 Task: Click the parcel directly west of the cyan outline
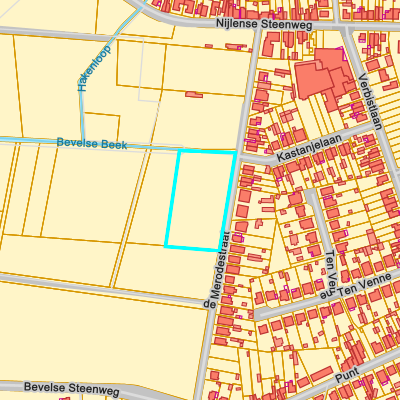point(153,197)
